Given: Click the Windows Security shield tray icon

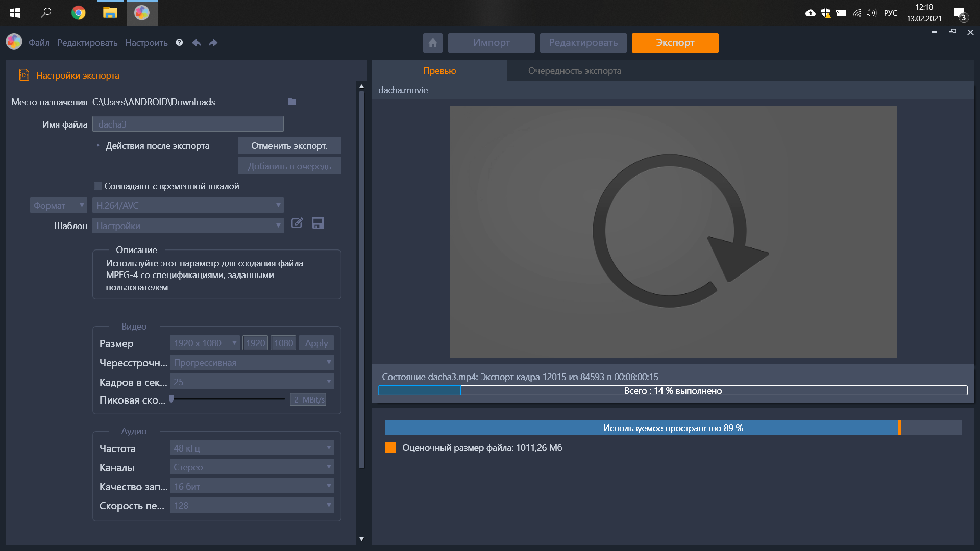Looking at the screenshot, I should pyautogui.click(x=826, y=13).
